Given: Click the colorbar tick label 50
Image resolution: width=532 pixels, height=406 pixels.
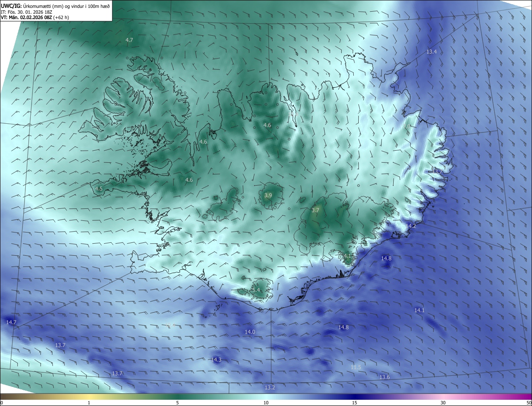Looking at the screenshot, I should click(x=529, y=403).
